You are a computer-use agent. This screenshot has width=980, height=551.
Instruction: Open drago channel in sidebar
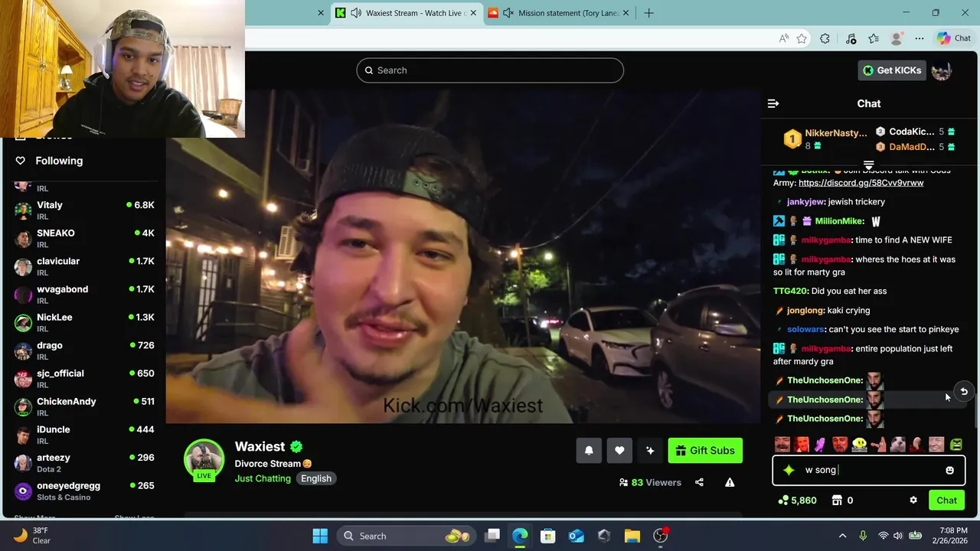click(x=84, y=351)
